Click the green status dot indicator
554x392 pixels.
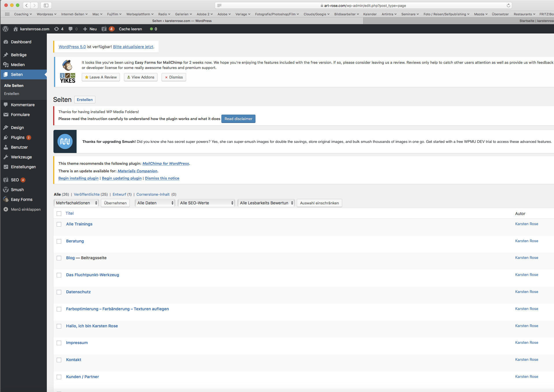[151, 29]
